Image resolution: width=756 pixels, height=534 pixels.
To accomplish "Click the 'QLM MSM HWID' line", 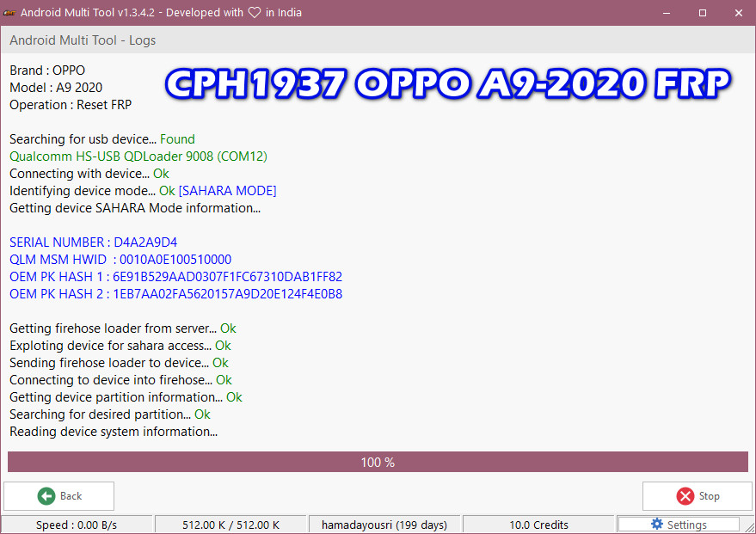I will click(120, 260).
